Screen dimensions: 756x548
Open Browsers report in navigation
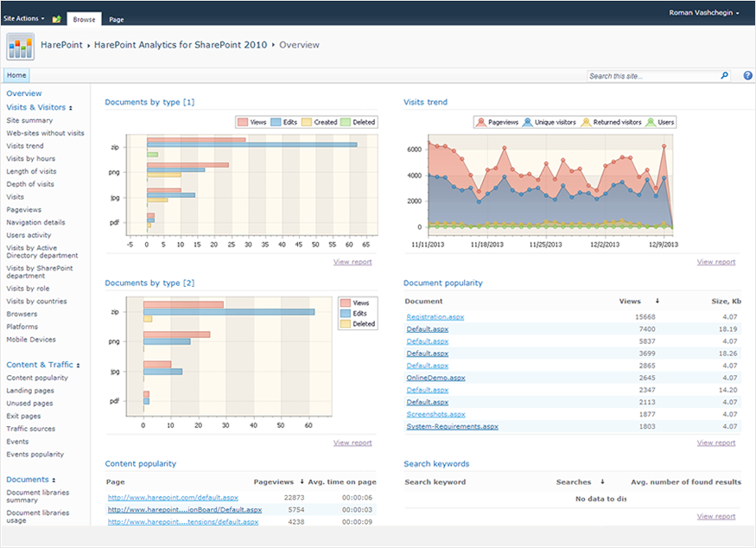tap(22, 314)
